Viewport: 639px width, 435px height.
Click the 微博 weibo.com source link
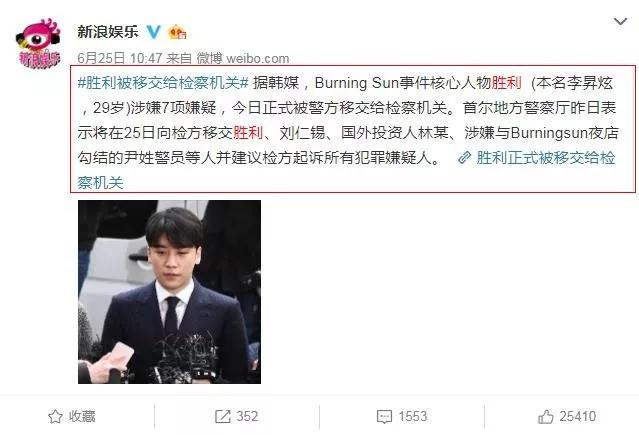pos(243,58)
